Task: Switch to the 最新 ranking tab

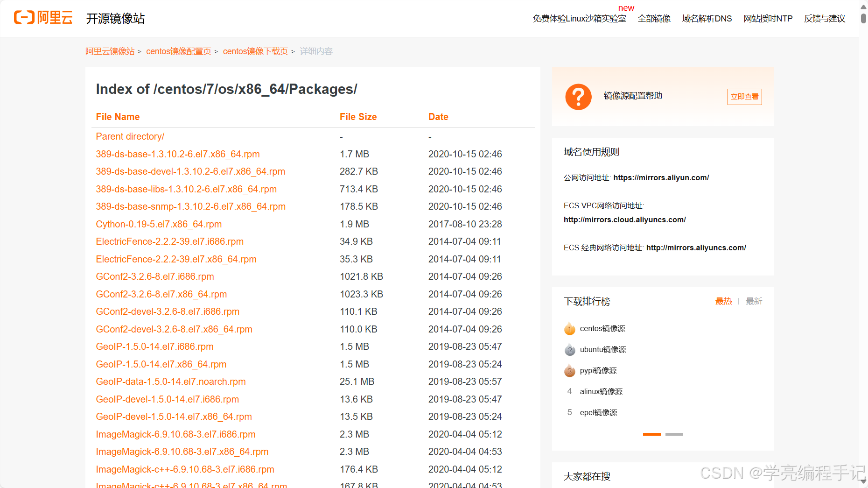Action: tap(754, 301)
